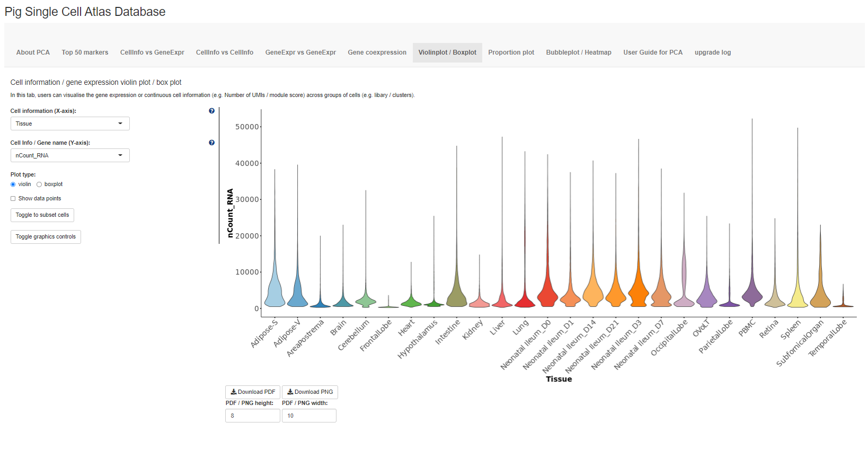The image size is (868, 458).
Task: Click the Download PDF button
Action: click(x=253, y=392)
